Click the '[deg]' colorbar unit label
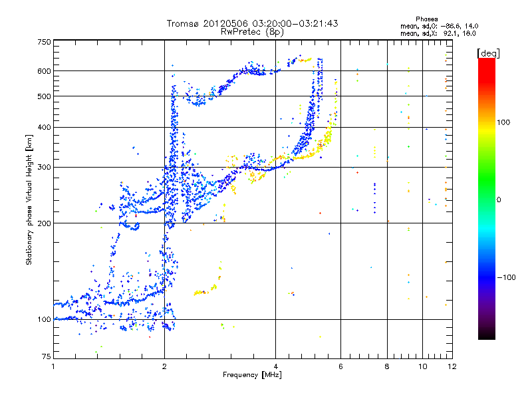Viewport: 532px width, 399px height. click(488, 53)
